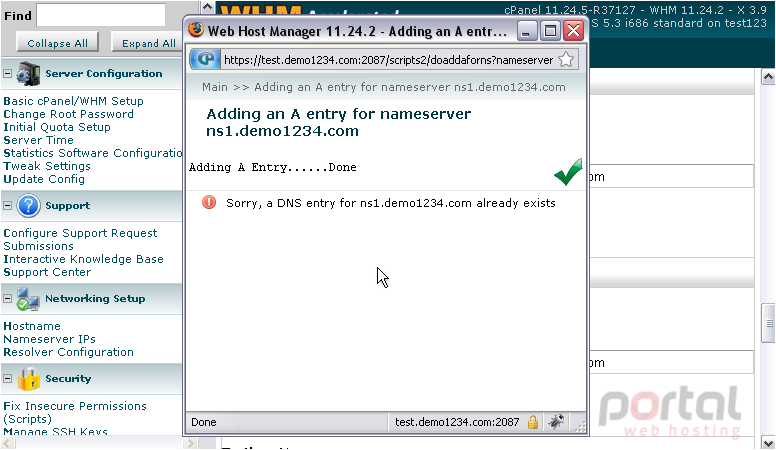The image size is (776, 450).
Task: Click scroll down arrow of main page scrollbar
Action: point(768,443)
